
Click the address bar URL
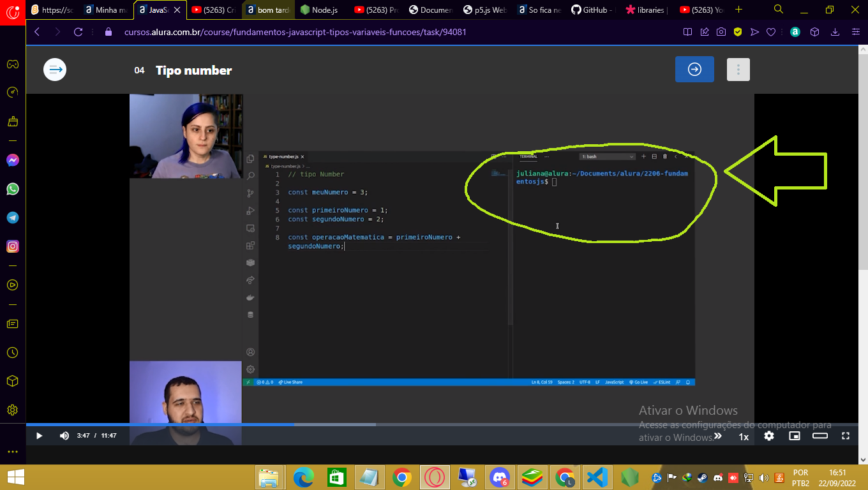[295, 32]
